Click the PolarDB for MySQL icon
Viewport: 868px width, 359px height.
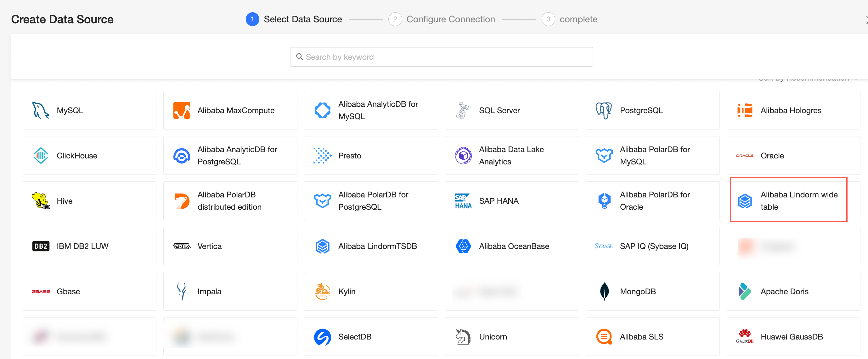click(x=604, y=155)
